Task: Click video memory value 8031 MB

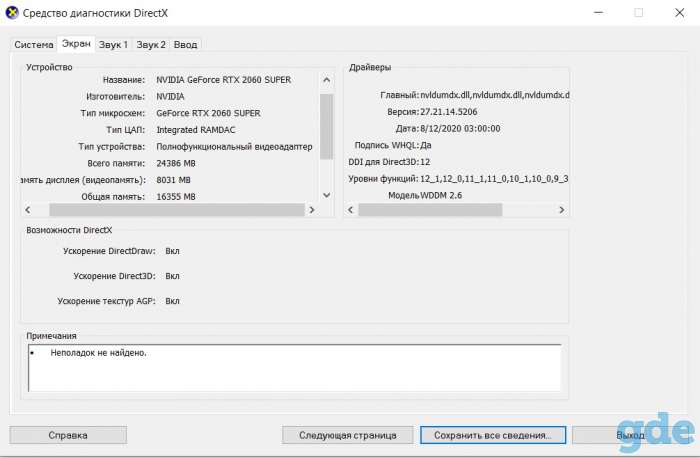Action: click(173, 180)
